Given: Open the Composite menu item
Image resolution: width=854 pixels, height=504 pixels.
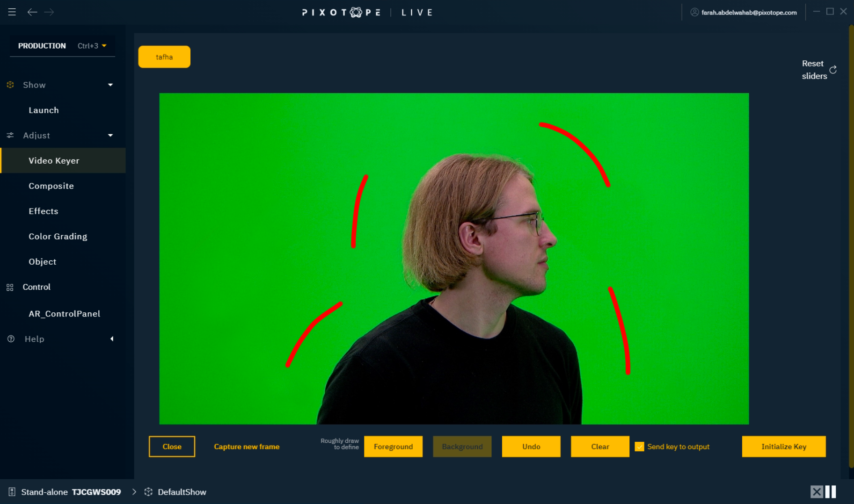Looking at the screenshot, I should coord(51,186).
